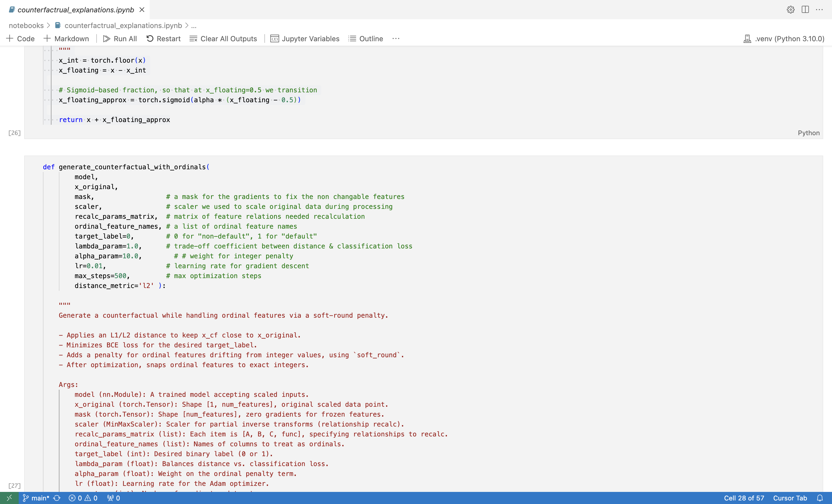Click the Run All notebook button
This screenshot has width=832, height=504.
120,39
